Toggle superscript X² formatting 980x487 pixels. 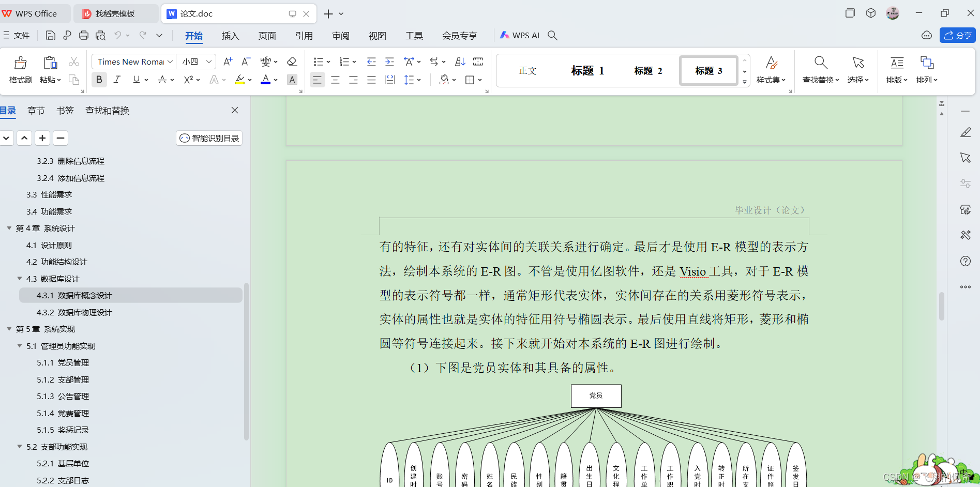(188, 80)
